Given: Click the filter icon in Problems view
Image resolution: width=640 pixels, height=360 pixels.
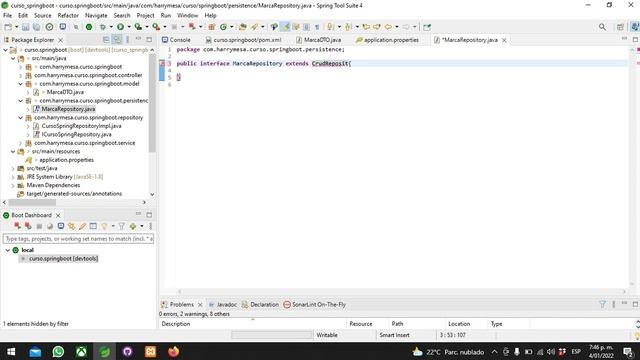Looking at the screenshot, I should tap(602, 304).
